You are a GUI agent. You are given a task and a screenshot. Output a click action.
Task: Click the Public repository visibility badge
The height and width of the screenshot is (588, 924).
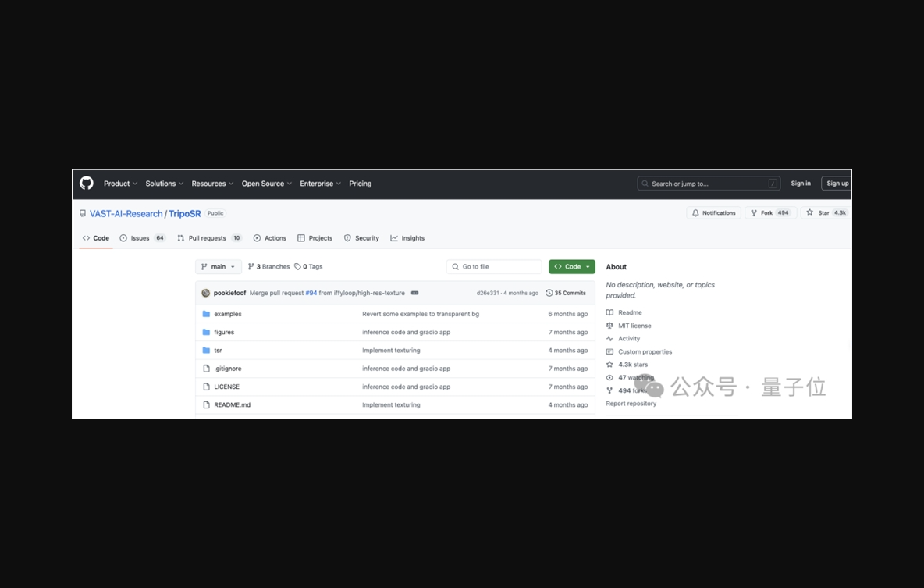tap(215, 213)
